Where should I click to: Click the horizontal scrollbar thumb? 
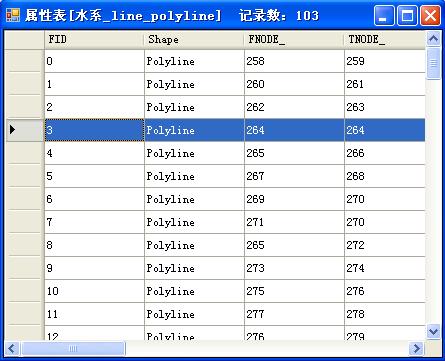[x=73, y=349]
